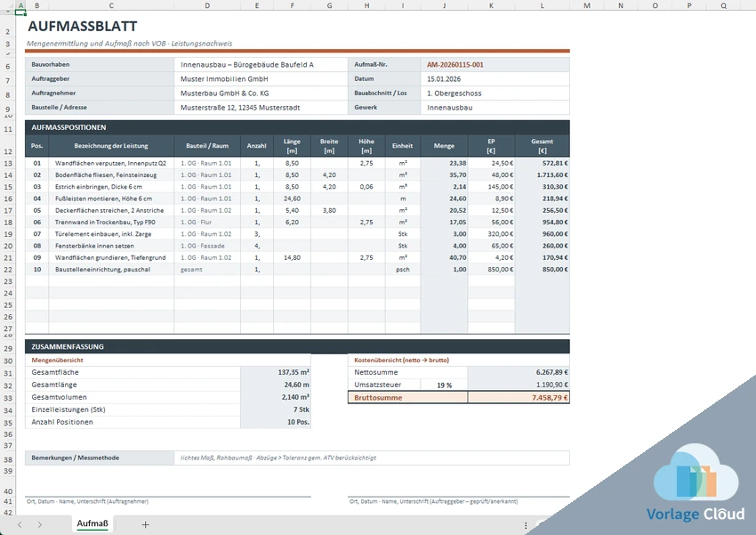
Task: Select the Auftragnehmer signature line text
Action: click(88, 502)
